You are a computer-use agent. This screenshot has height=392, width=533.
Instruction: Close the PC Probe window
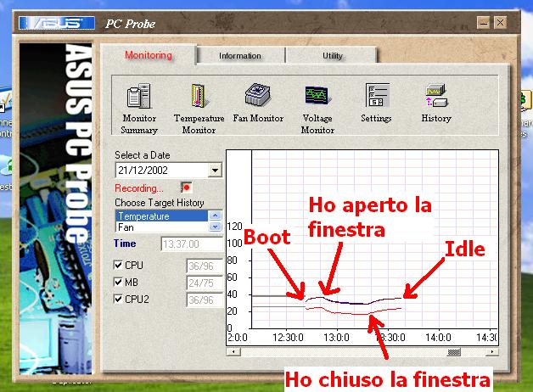tap(501, 23)
